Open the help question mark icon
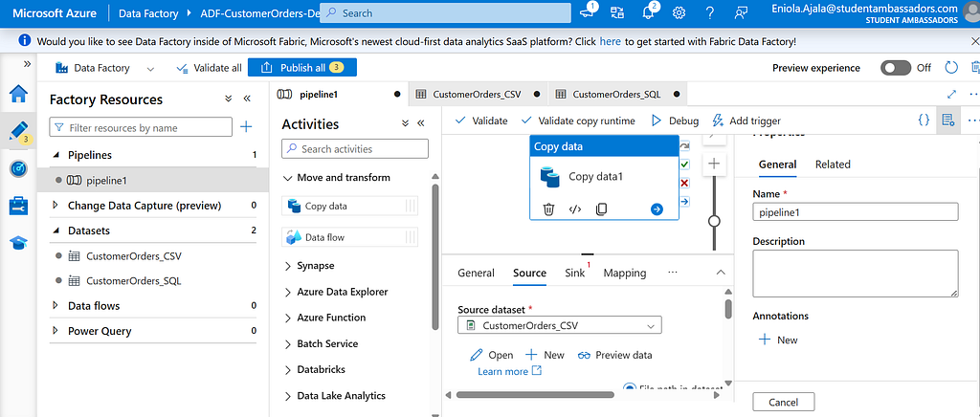Viewport: 980px width, 417px height. (x=709, y=13)
